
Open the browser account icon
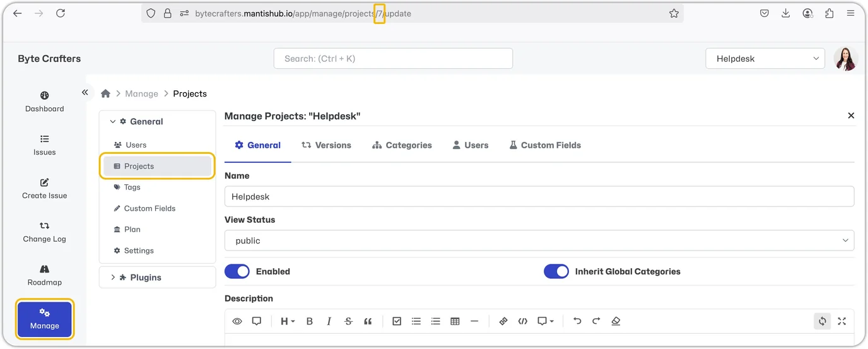coord(807,13)
